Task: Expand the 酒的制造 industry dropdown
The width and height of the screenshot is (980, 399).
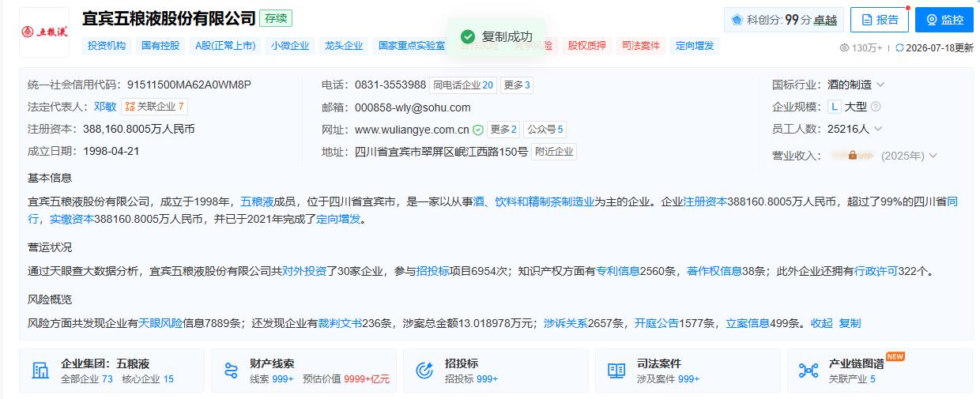Action: point(880,85)
